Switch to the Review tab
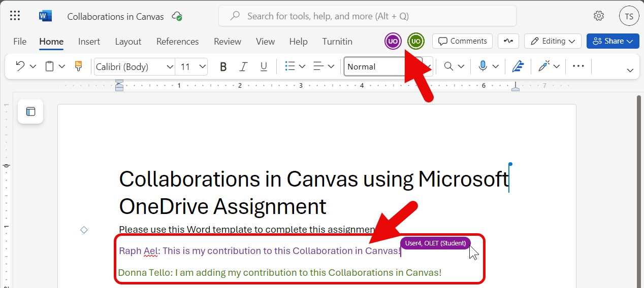 [x=227, y=42]
